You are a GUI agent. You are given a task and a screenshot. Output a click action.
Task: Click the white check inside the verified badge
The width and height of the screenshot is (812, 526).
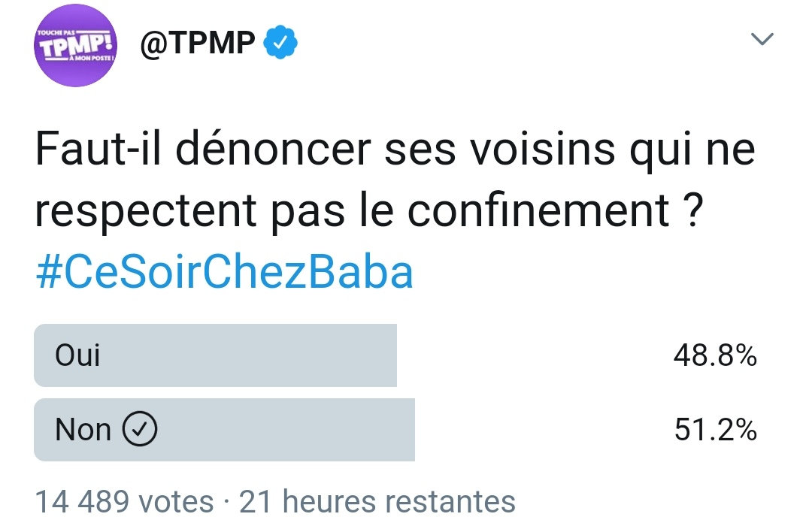tap(280, 43)
